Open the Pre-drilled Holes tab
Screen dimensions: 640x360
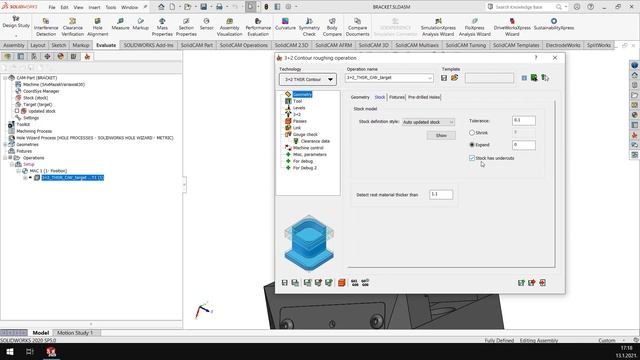tap(424, 97)
